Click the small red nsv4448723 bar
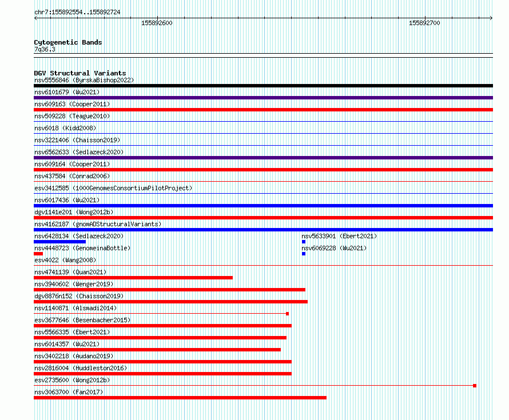Viewport: 509px width, 420px height. (38, 254)
